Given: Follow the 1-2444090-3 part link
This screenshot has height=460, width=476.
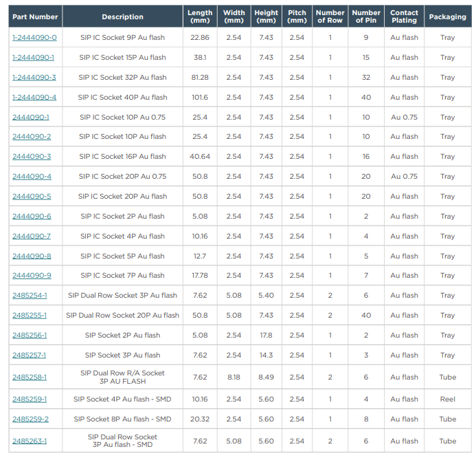Looking at the screenshot, I should point(34,78).
